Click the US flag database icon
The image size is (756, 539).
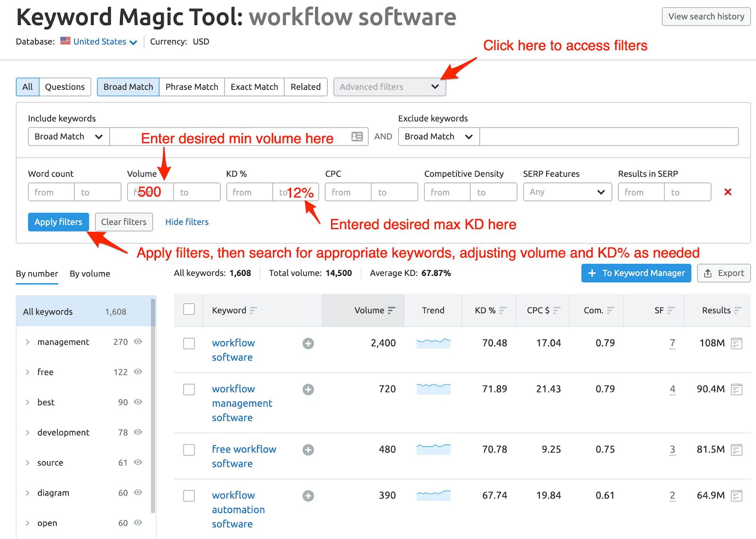65,41
